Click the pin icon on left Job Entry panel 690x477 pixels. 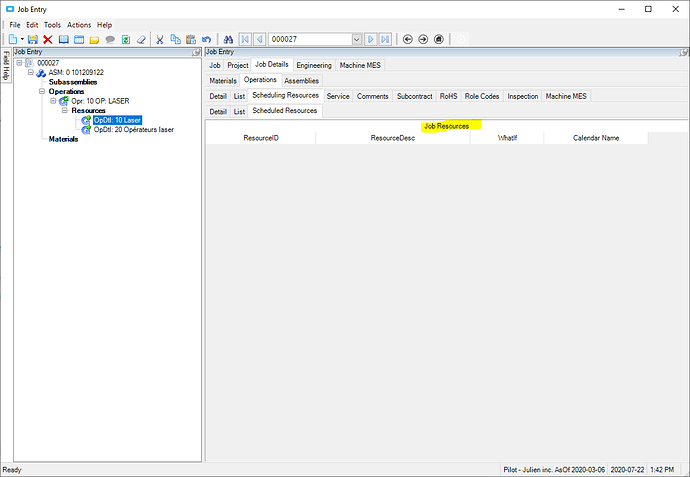196,52
